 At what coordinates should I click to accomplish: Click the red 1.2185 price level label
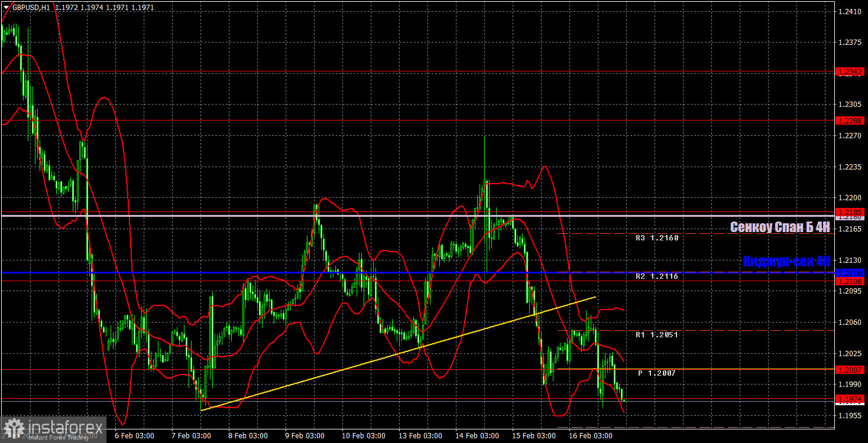[x=851, y=212]
